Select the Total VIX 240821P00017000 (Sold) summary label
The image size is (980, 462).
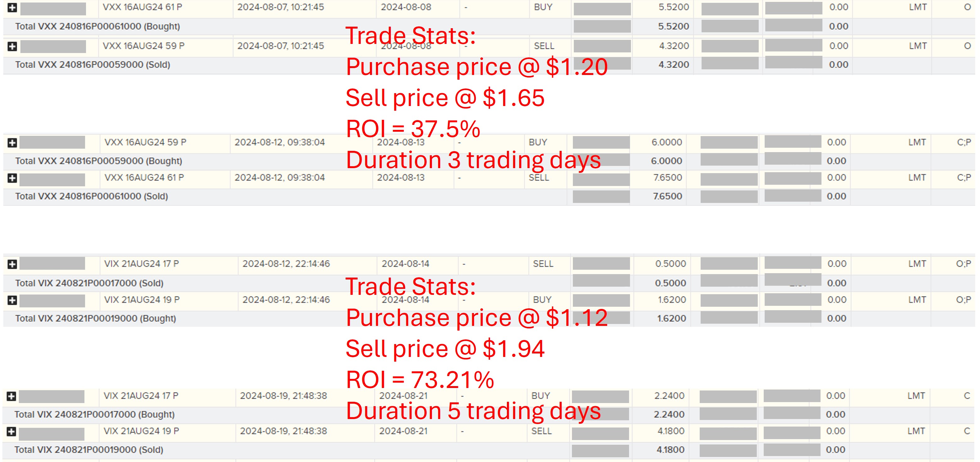click(x=89, y=283)
